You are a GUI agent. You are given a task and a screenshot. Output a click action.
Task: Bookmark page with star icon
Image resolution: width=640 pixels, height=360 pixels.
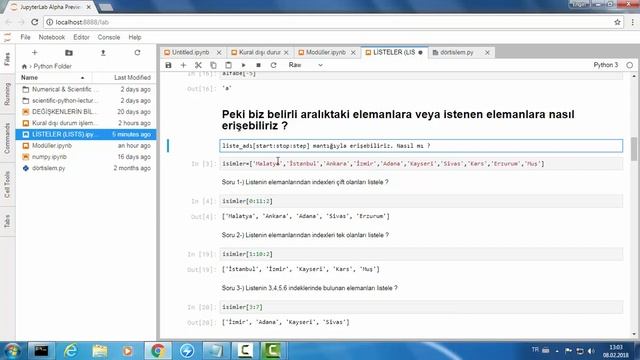coord(617,22)
